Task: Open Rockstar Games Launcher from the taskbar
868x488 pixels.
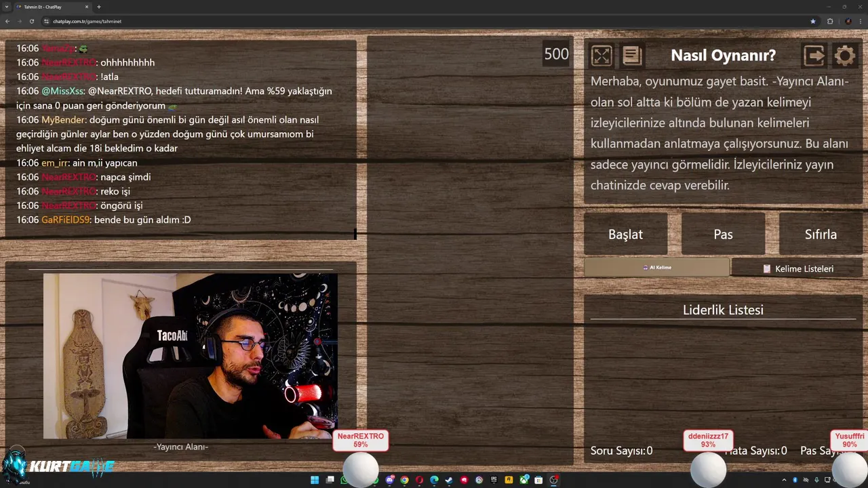Action: 509,480
